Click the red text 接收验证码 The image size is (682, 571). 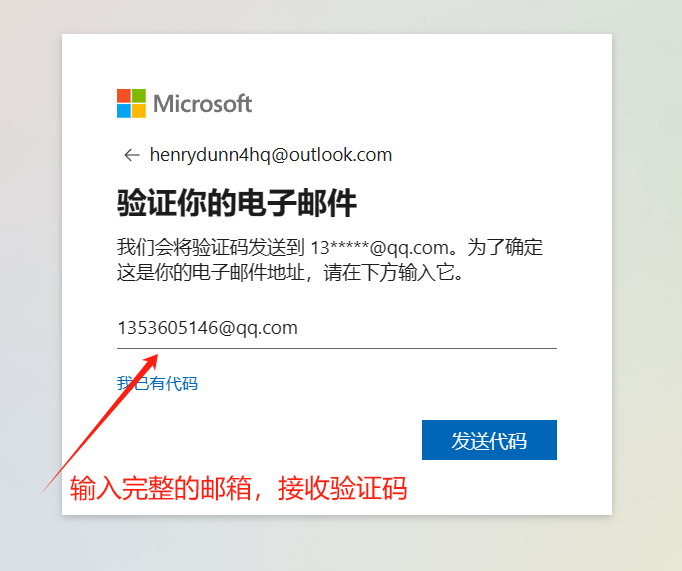342,488
